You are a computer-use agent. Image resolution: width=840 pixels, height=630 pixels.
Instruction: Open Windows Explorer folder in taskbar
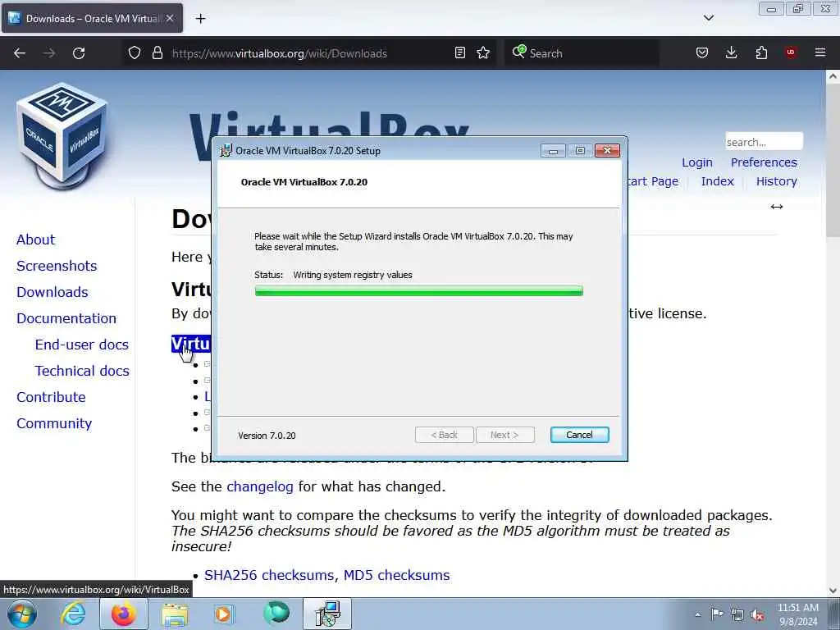175,614
